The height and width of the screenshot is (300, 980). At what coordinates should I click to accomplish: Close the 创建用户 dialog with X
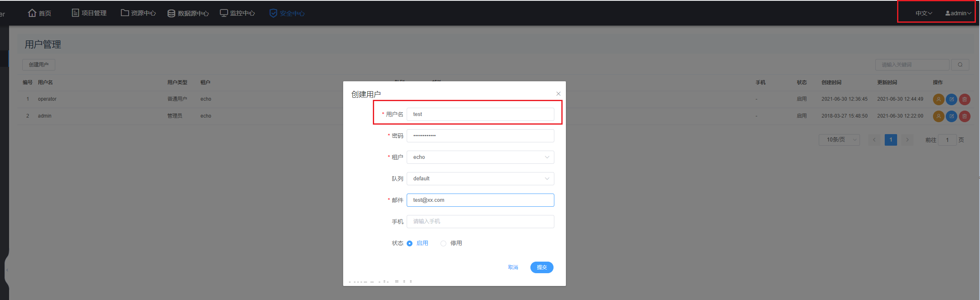point(558,94)
